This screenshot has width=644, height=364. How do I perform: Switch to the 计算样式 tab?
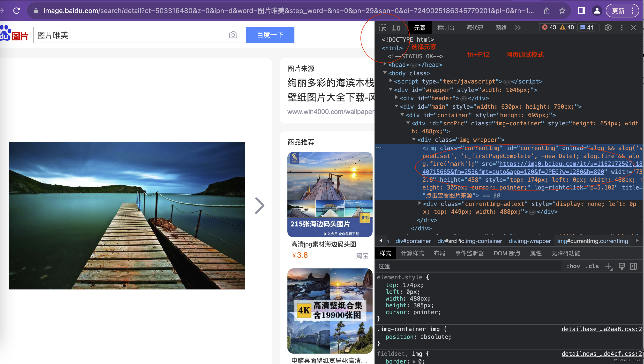(x=412, y=253)
